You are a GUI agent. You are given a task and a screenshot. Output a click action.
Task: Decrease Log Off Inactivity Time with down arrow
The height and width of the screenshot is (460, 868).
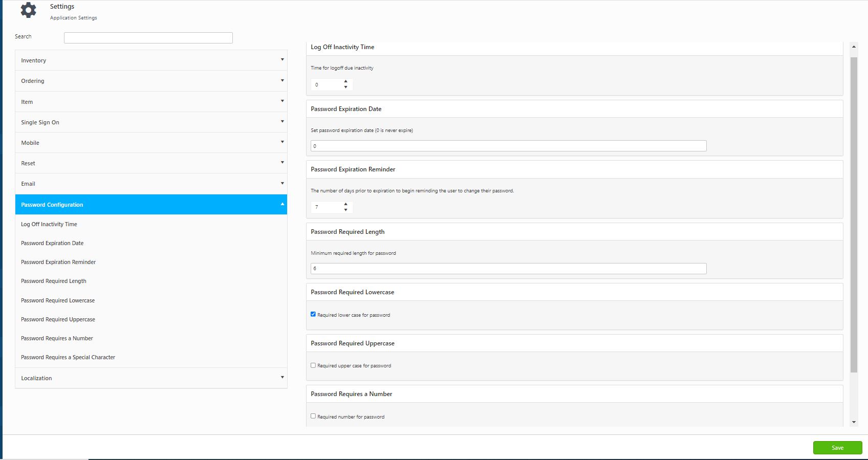(346, 87)
